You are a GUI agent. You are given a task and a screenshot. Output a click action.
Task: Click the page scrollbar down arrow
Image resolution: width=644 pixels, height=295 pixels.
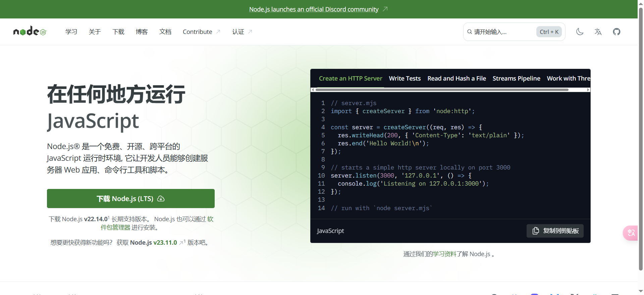[641, 291]
